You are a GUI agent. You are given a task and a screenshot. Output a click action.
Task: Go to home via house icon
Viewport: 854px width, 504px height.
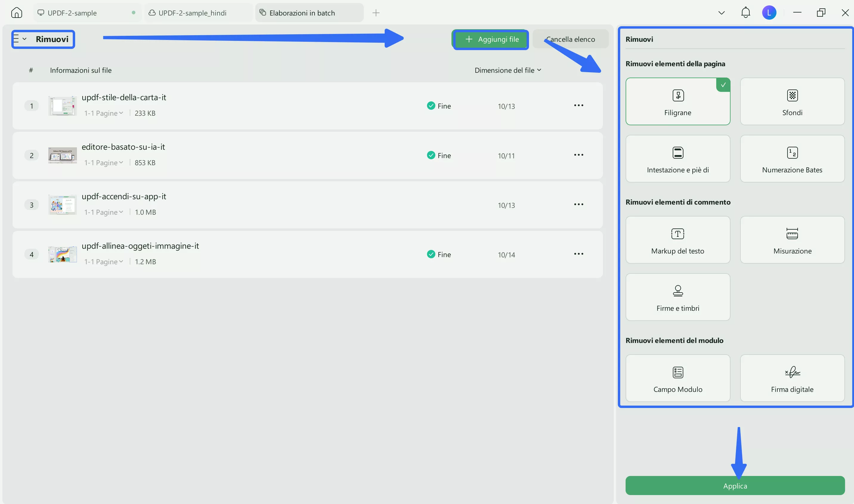pyautogui.click(x=16, y=13)
